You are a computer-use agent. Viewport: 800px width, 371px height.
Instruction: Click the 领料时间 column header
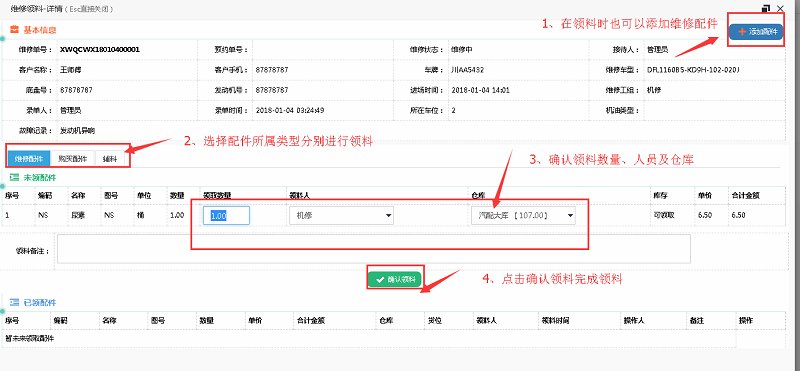click(x=555, y=320)
